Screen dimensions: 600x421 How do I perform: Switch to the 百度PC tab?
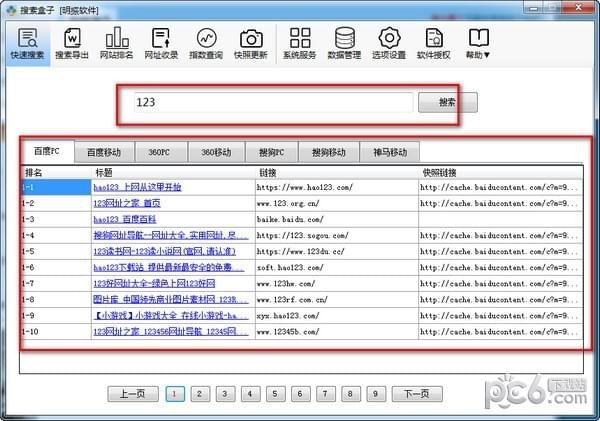[47, 151]
